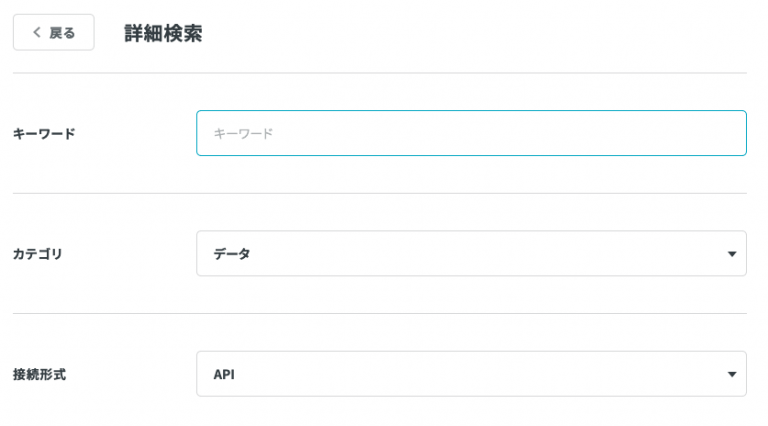Expand the category list via its caret

tap(732, 254)
